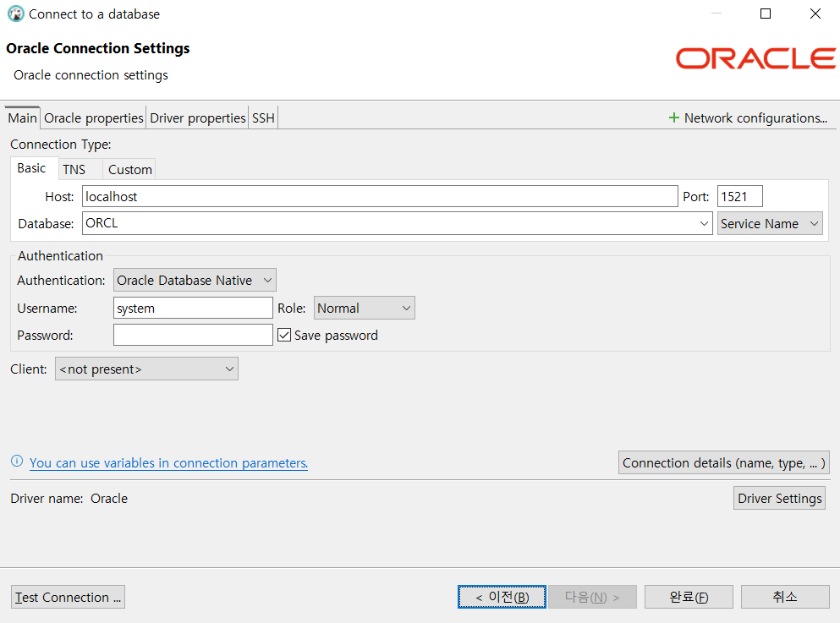Viewport: 840px width, 623px height.
Task: Open the Oracle properties tab
Action: 94,117
